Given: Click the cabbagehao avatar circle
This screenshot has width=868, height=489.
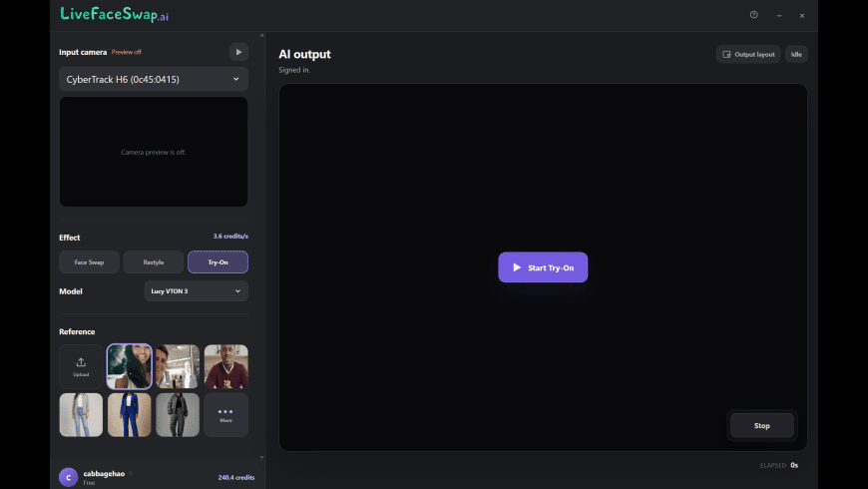Looking at the screenshot, I should pos(69,477).
